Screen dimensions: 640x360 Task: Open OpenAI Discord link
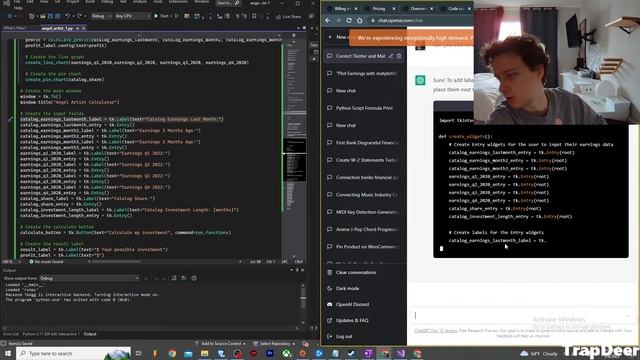click(352, 304)
